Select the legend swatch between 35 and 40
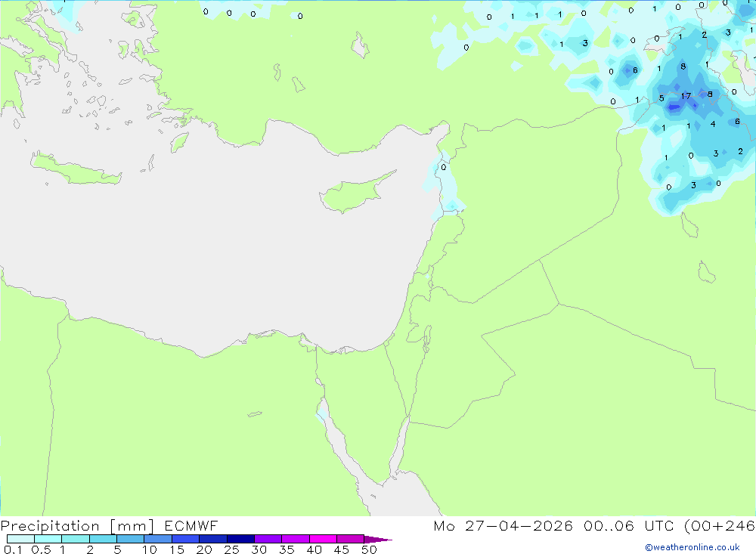This screenshot has width=756, height=554. tap(295, 539)
